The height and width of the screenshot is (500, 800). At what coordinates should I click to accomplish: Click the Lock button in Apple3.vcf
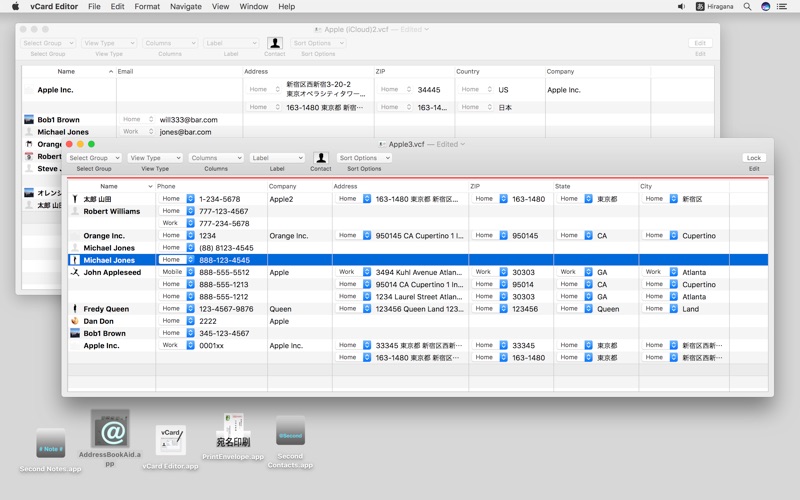point(754,158)
